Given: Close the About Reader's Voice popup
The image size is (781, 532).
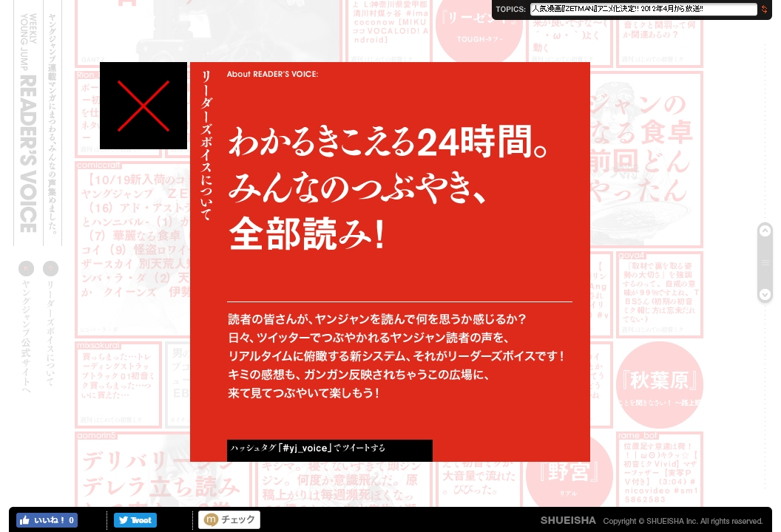Looking at the screenshot, I should (x=143, y=106).
